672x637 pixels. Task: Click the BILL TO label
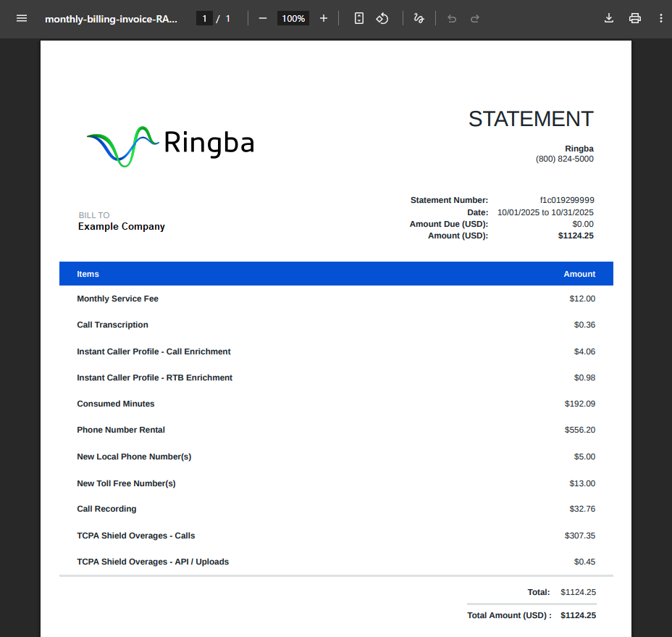point(94,215)
